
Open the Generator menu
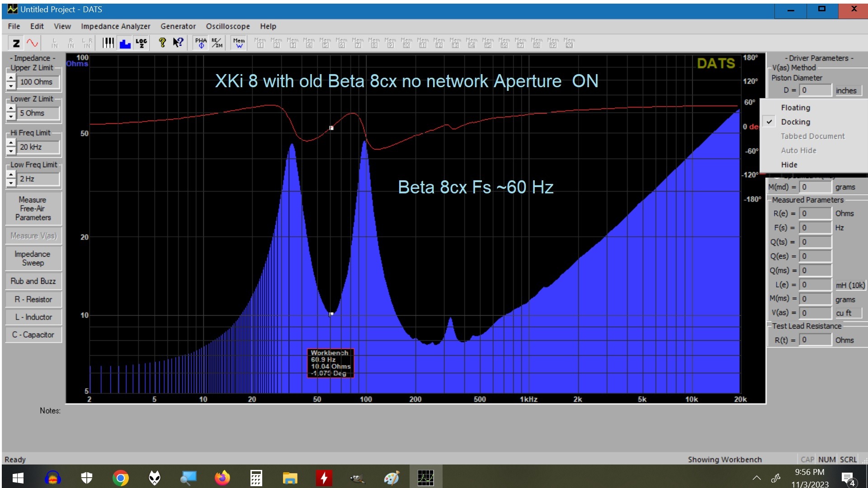pyautogui.click(x=178, y=26)
